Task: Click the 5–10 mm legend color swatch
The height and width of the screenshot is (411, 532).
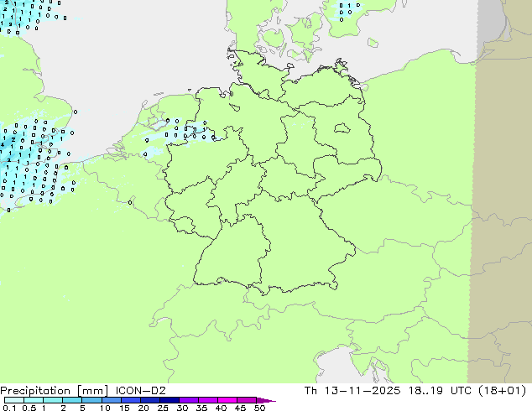Action: coord(91,400)
